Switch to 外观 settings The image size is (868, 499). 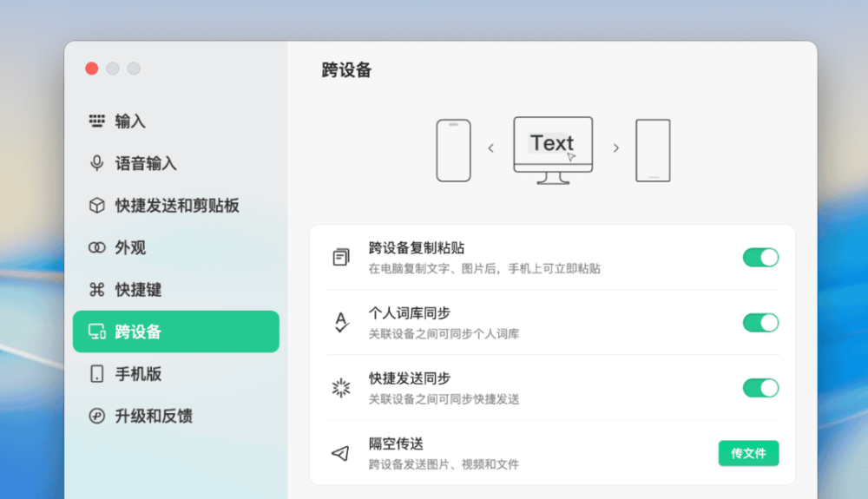[176, 247]
